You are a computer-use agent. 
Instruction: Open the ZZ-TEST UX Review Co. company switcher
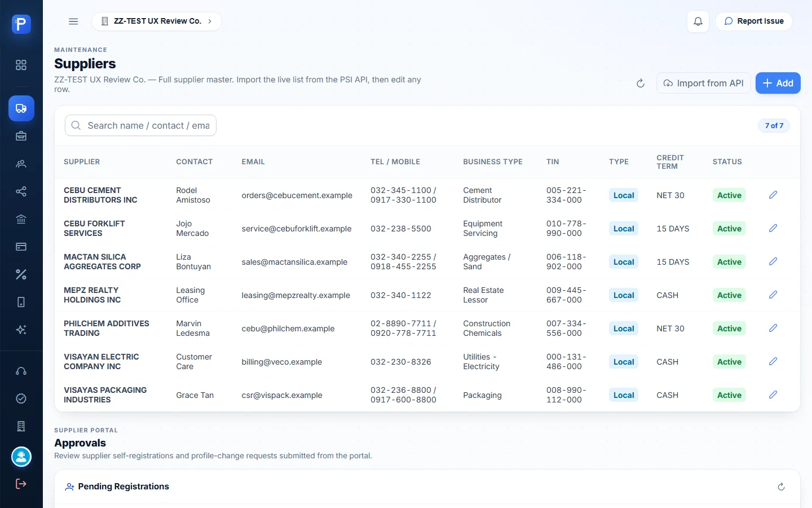coord(157,21)
